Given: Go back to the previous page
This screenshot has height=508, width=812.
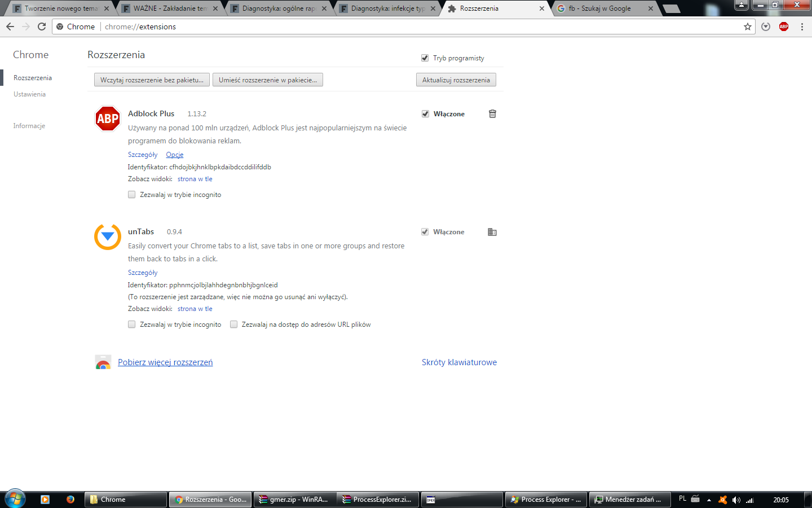Looking at the screenshot, I should point(10,27).
